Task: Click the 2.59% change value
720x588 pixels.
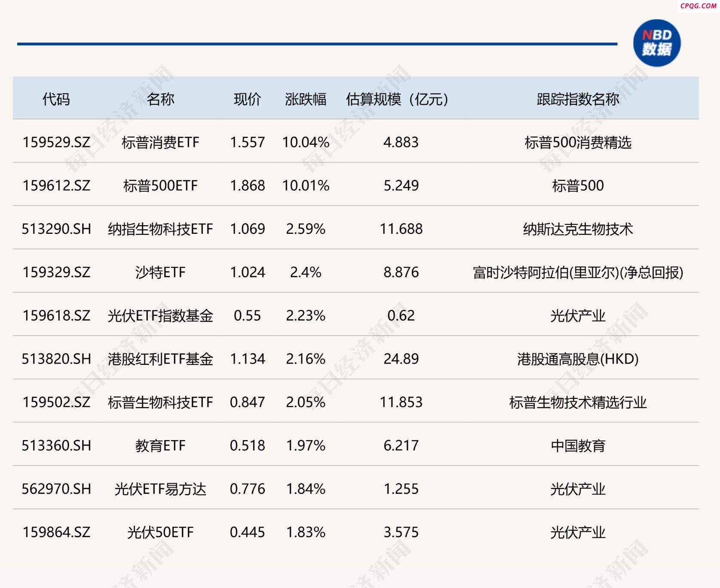Action: (306, 229)
